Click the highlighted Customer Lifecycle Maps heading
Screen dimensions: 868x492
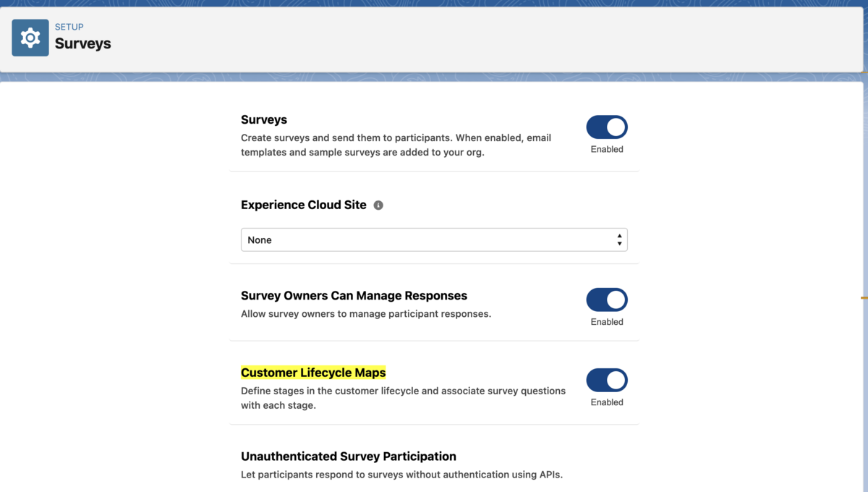[x=313, y=372]
